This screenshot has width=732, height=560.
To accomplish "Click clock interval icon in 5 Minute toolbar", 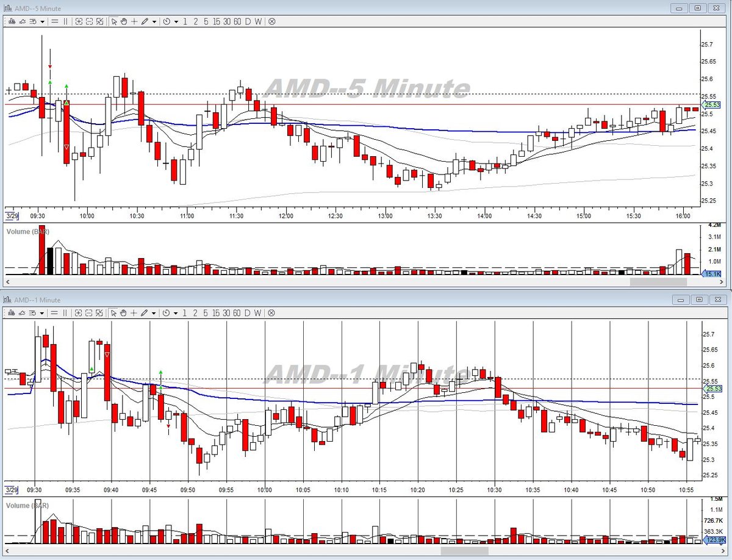I will tap(167, 21).
